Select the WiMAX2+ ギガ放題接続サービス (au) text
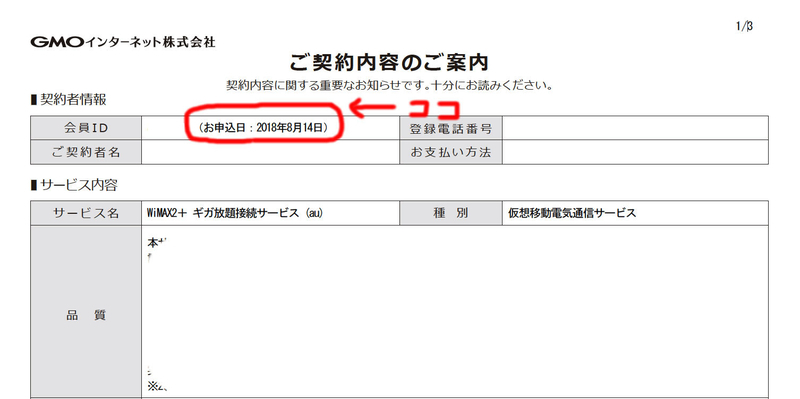Image resolution: width=800 pixels, height=399 pixels. point(235,213)
